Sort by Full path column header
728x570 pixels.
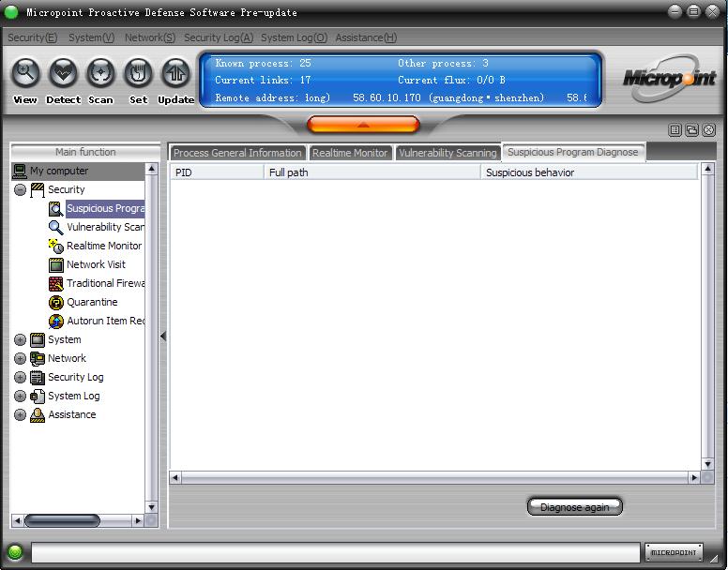372,172
